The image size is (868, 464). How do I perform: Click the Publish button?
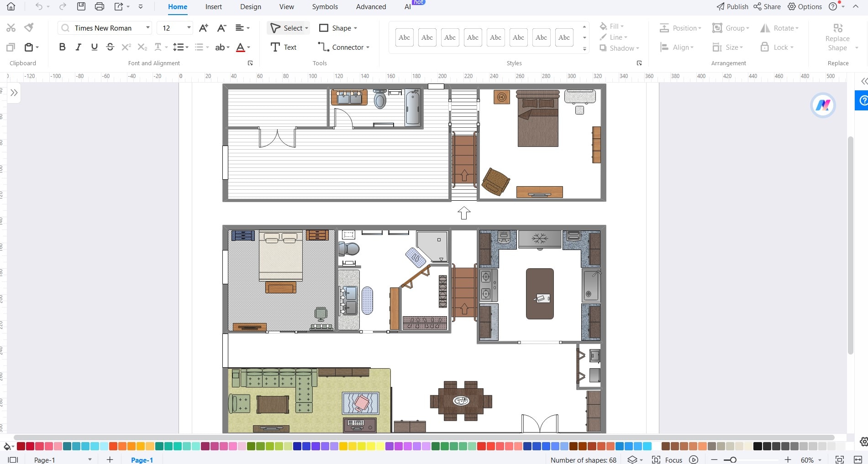(732, 6)
